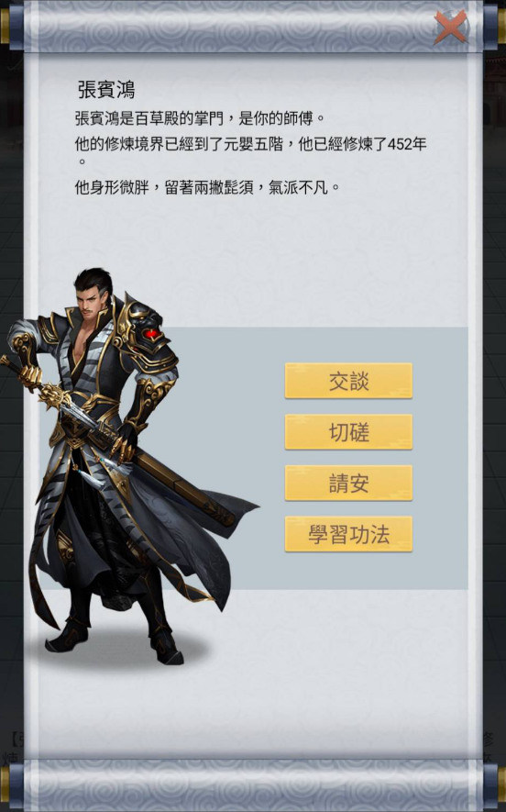Choose the 請安 greeting button
Screen dimensions: 506x812
tap(348, 484)
